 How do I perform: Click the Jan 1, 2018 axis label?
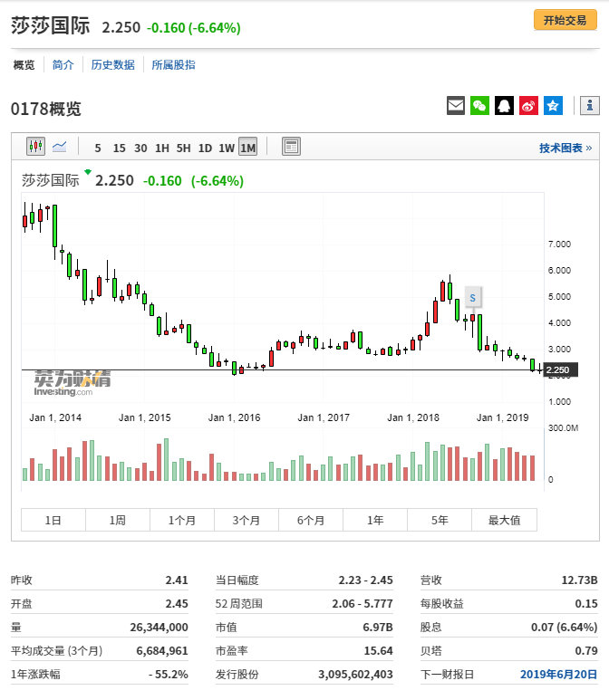click(413, 417)
